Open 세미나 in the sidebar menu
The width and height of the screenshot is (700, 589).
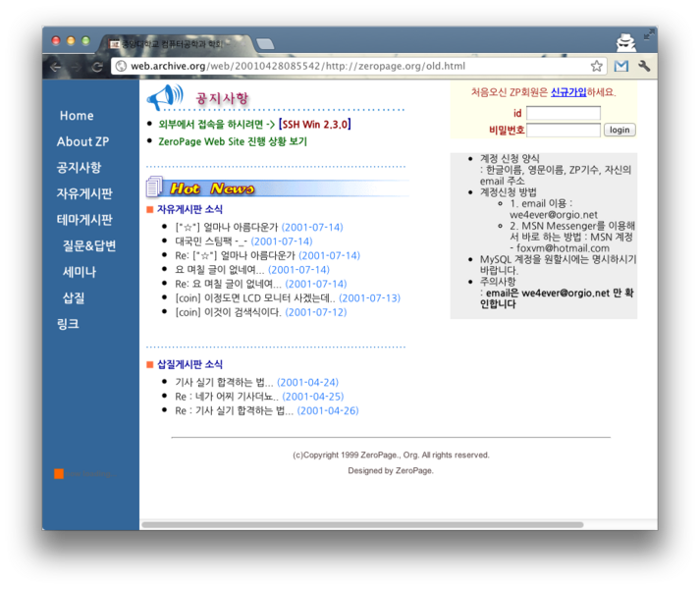[x=80, y=272]
